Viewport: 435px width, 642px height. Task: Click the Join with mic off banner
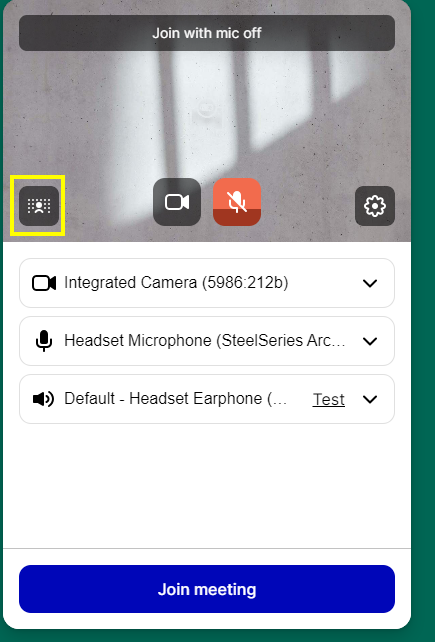(x=207, y=33)
